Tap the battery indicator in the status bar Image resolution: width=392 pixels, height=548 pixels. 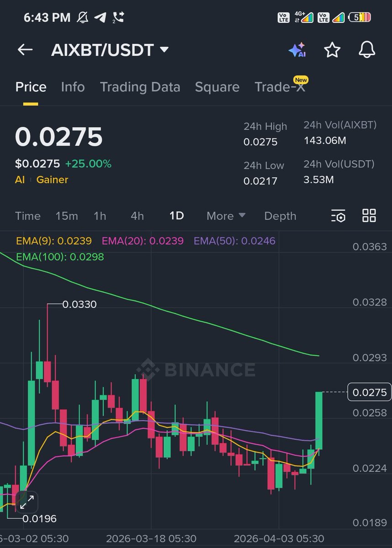point(359,16)
